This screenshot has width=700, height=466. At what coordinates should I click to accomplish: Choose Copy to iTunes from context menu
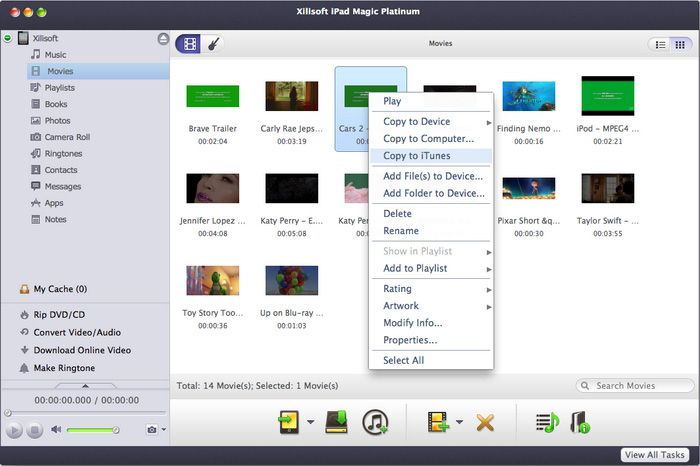click(416, 156)
